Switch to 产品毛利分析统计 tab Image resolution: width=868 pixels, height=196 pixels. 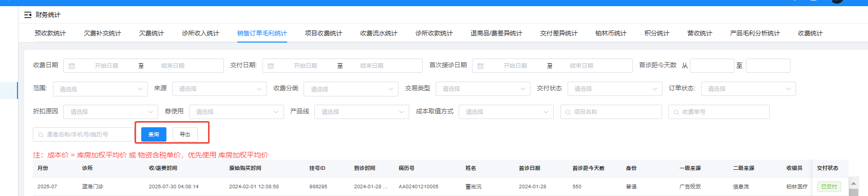(x=755, y=33)
